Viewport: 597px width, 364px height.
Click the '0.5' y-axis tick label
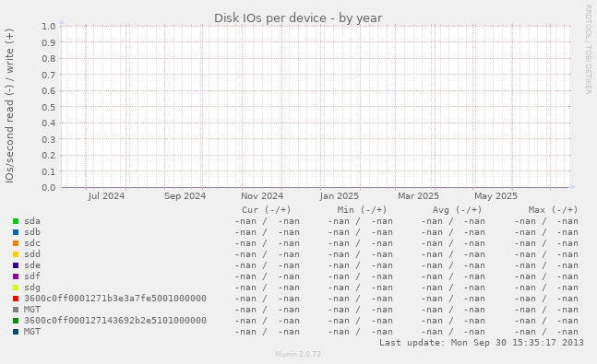click(49, 107)
